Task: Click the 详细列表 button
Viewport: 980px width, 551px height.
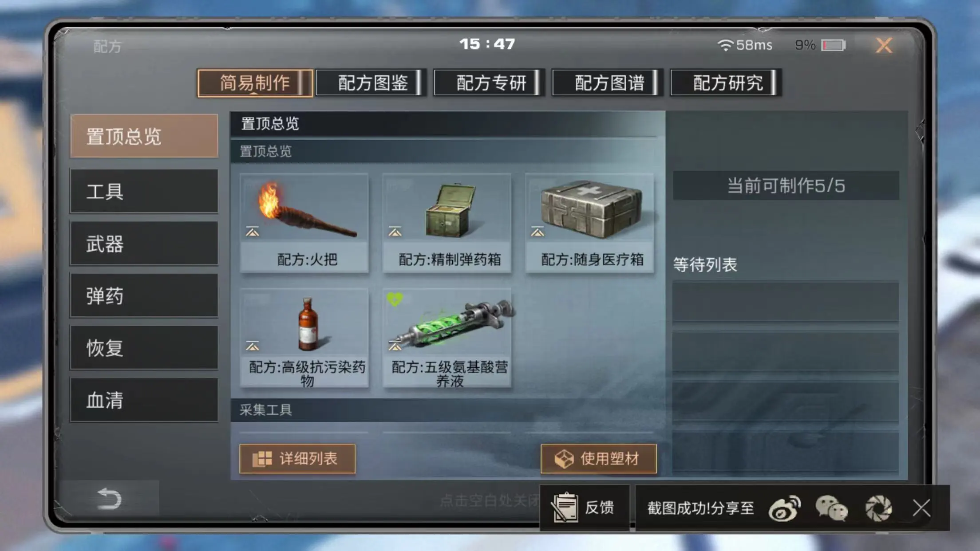Action: click(x=297, y=459)
